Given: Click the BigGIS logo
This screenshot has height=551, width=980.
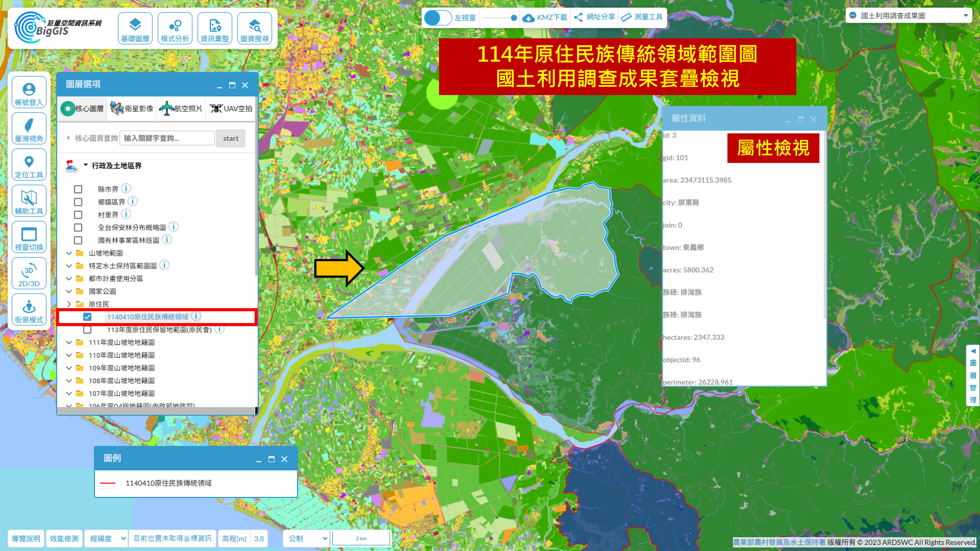Looking at the screenshot, I should 58,27.
